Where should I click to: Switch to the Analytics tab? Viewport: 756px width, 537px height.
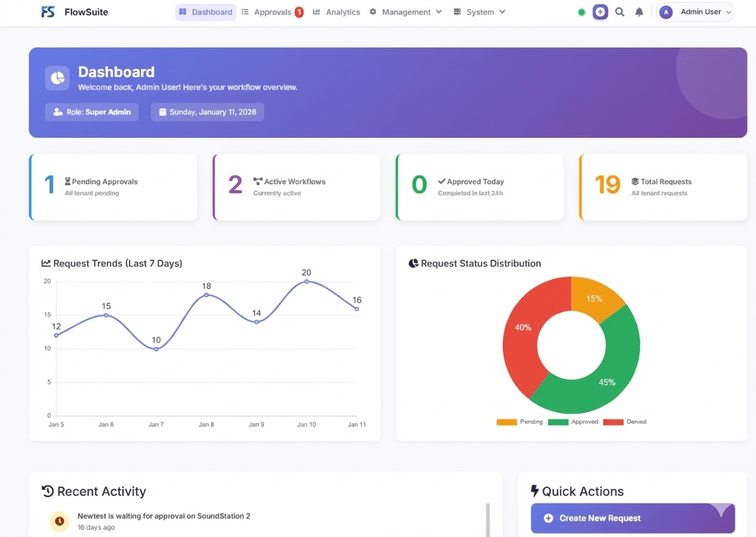pos(343,11)
